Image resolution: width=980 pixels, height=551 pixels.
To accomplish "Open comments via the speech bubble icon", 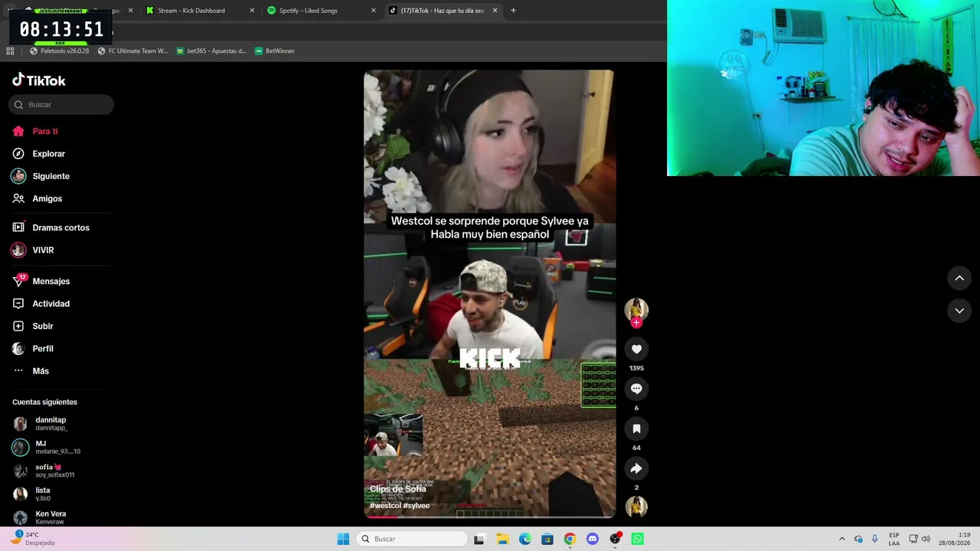I will point(636,389).
